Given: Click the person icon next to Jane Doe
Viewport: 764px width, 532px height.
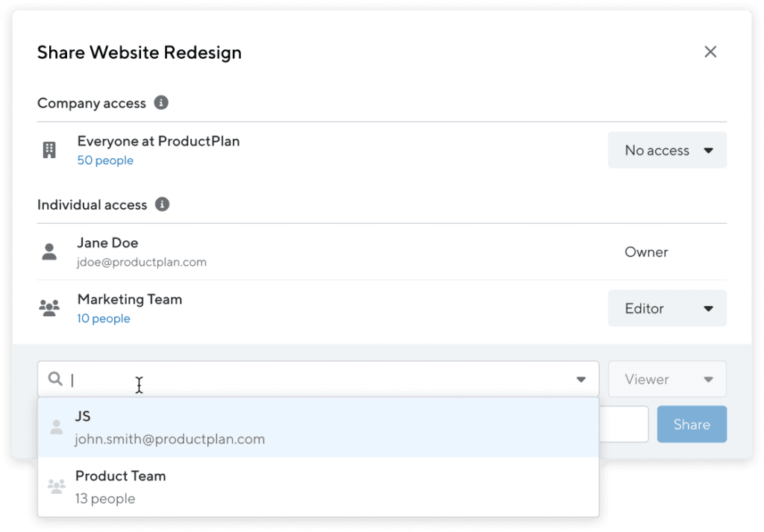Looking at the screenshot, I should 49,252.
